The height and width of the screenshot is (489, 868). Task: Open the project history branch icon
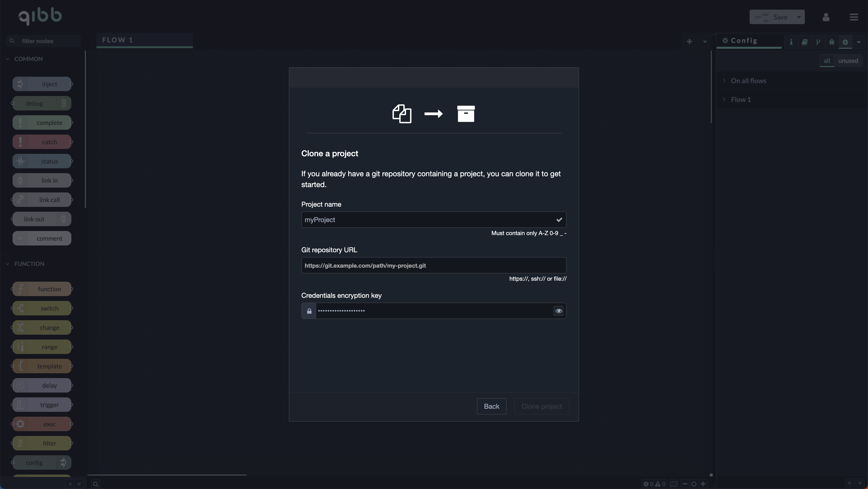pos(818,42)
